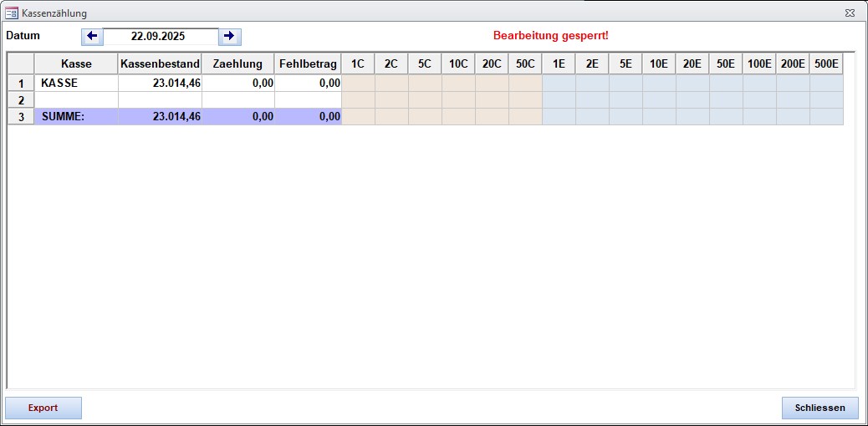Close the Kassenzählung window

point(850,13)
